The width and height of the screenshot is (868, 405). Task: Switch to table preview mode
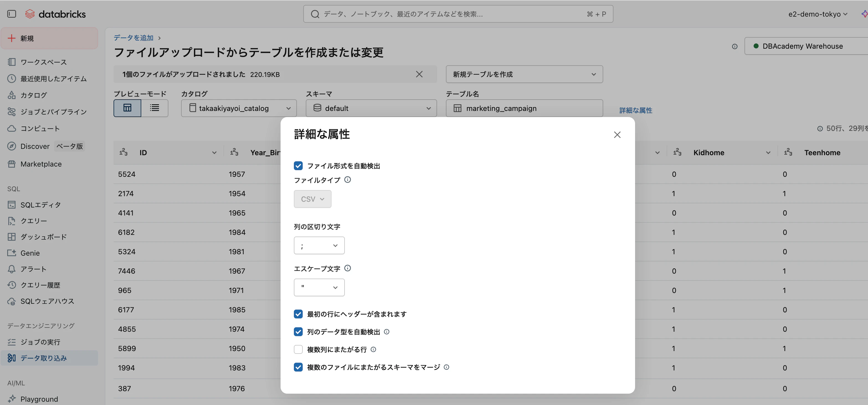[127, 108]
